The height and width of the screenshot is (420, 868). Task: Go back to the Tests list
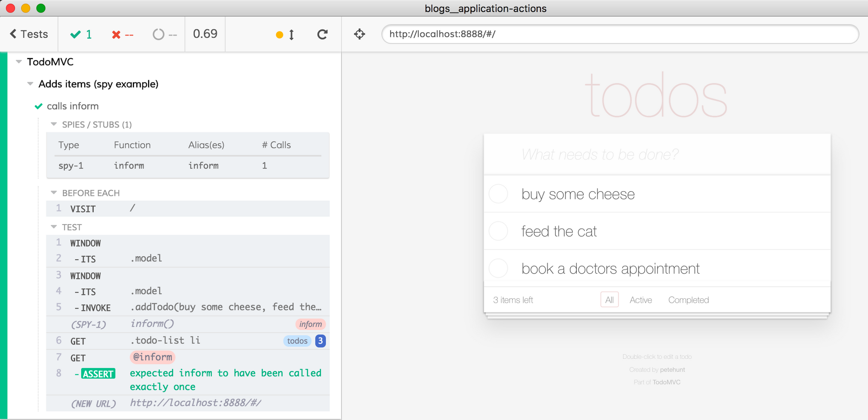tap(29, 34)
